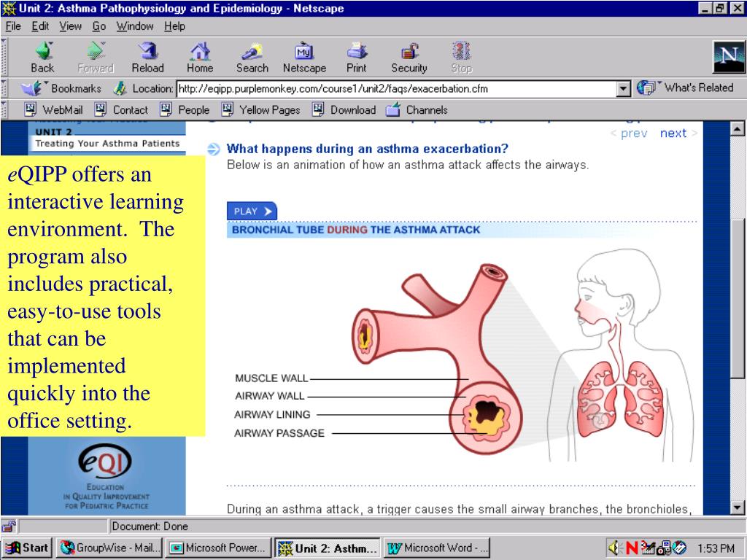Click the Location address field
747x560 pixels.
point(397,88)
